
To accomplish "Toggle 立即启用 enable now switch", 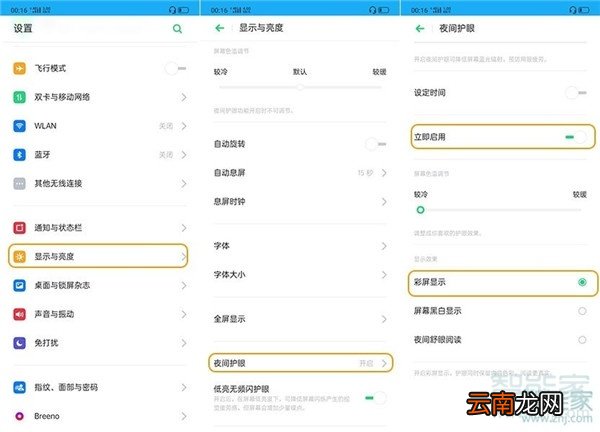I will 576,137.
